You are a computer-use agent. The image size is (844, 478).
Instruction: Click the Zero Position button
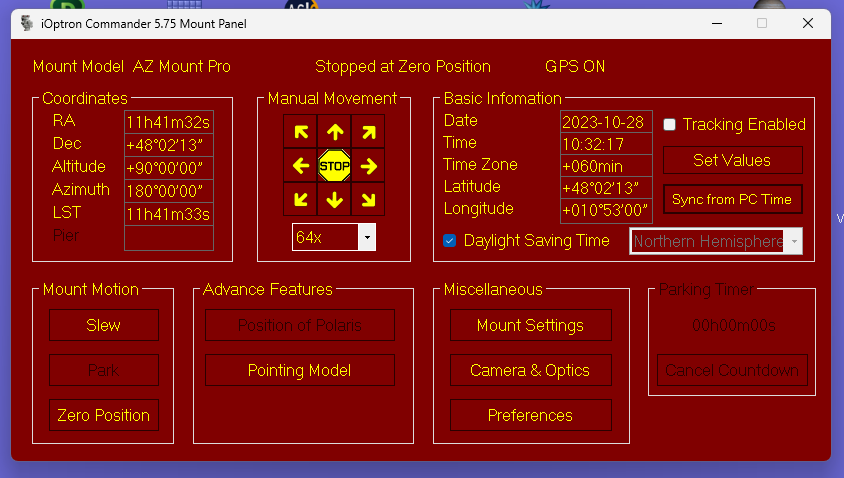(x=104, y=415)
